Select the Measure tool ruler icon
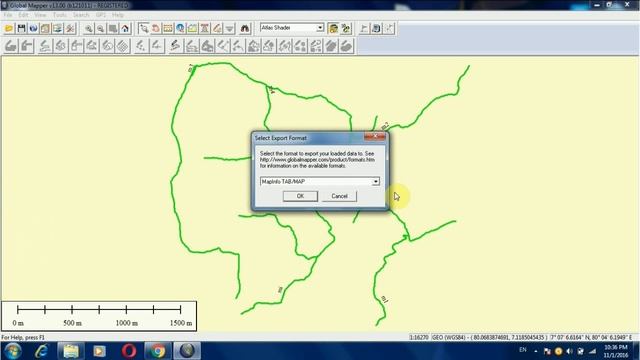The image size is (640, 360). [x=168, y=29]
